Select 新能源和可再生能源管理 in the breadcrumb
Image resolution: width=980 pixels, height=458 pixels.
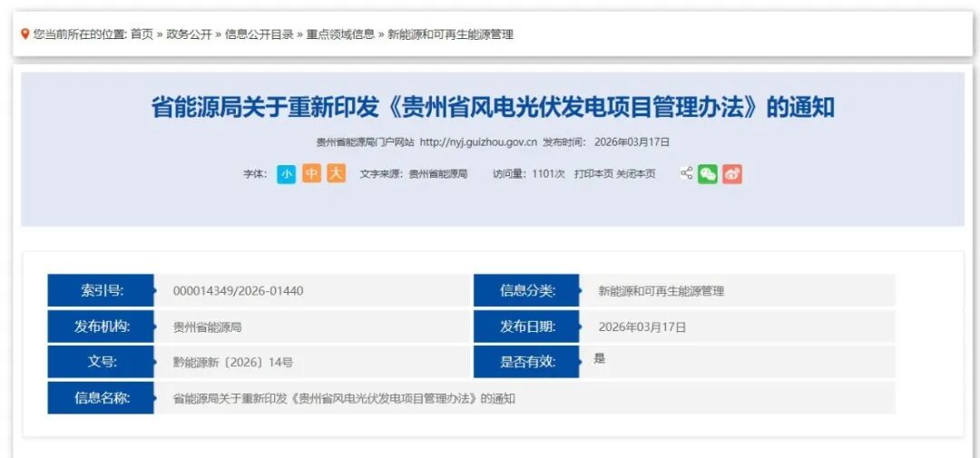coord(450,34)
